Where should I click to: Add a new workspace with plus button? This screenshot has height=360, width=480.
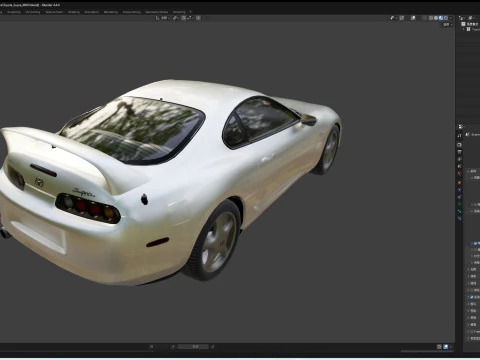(x=190, y=12)
